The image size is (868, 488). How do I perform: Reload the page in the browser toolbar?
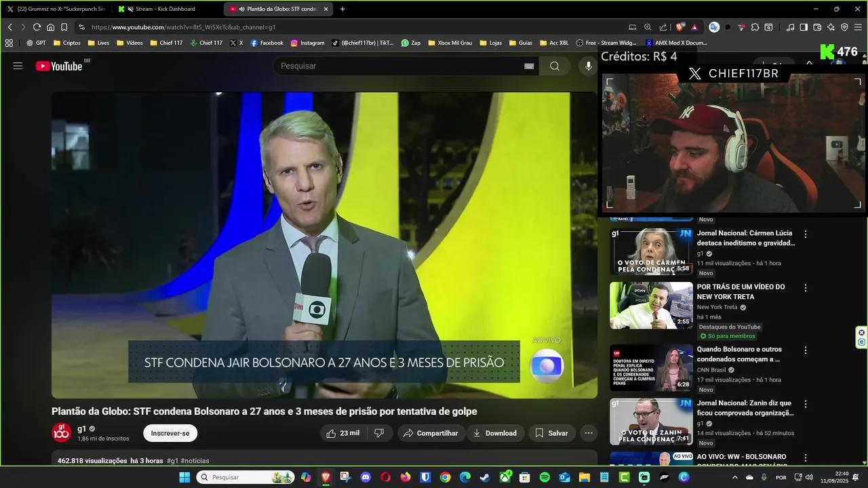[x=37, y=27]
